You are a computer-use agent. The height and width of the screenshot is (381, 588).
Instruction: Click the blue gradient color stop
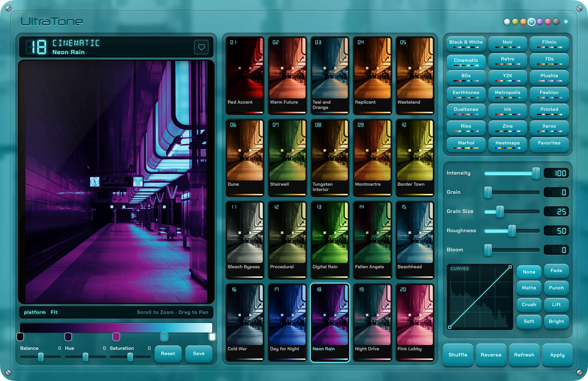pyautogui.click(x=164, y=337)
